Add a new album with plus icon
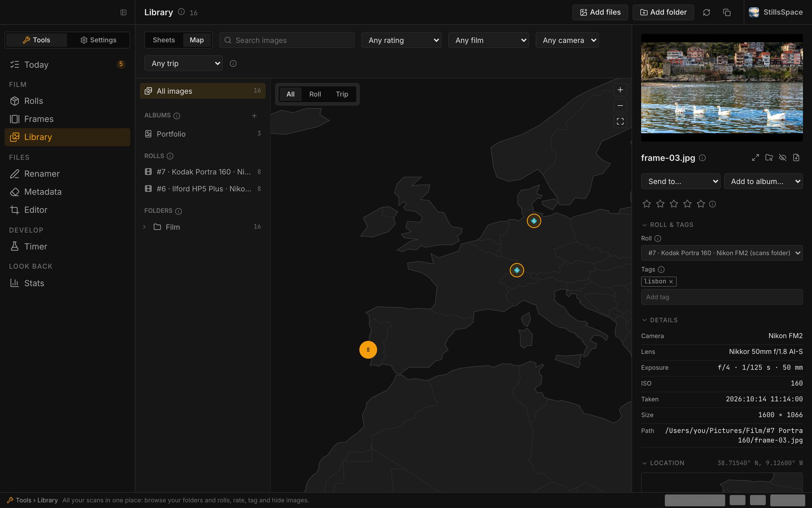The image size is (812, 508). (254, 116)
